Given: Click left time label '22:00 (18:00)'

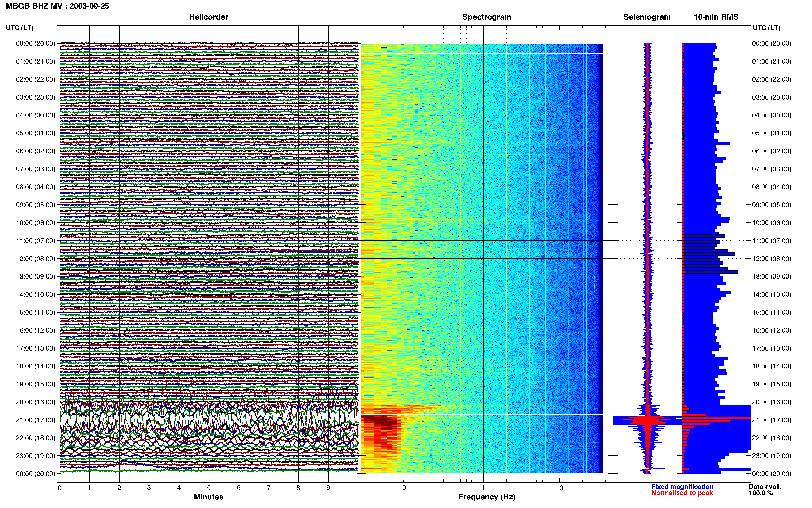Looking at the screenshot, I should pyautogui.click(x=36, y=438).
